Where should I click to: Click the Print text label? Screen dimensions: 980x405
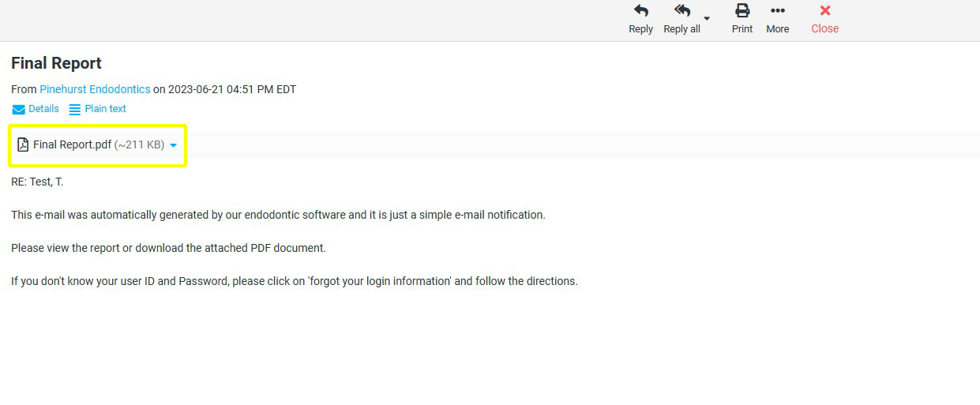point(742,29)
